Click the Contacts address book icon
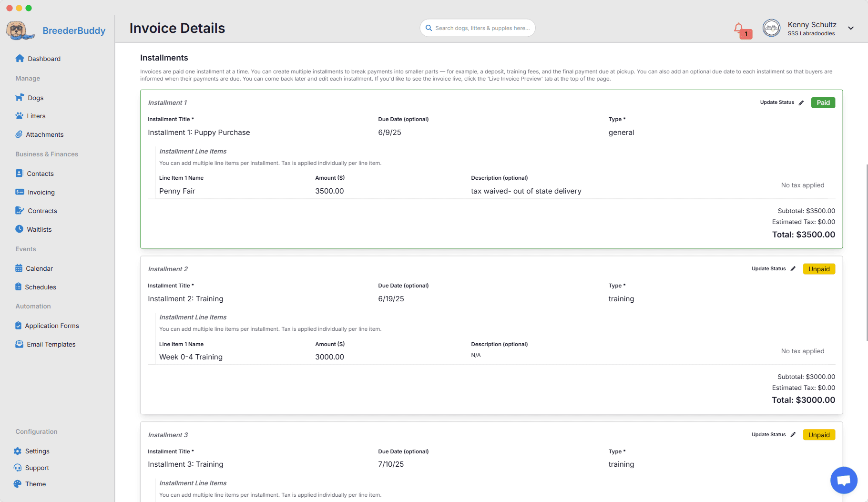The width and height of the screenshot is (868, 502). (x=19, y=174)
